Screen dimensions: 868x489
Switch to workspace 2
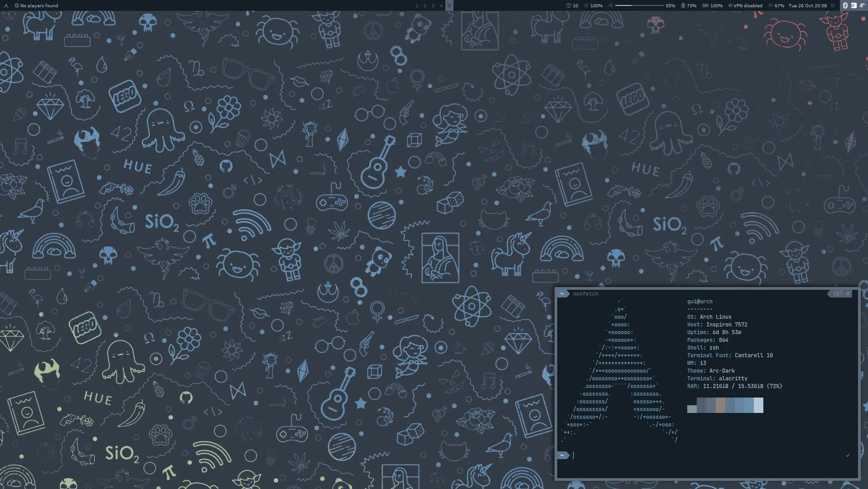pyautogui.click(x=424, y=5)
